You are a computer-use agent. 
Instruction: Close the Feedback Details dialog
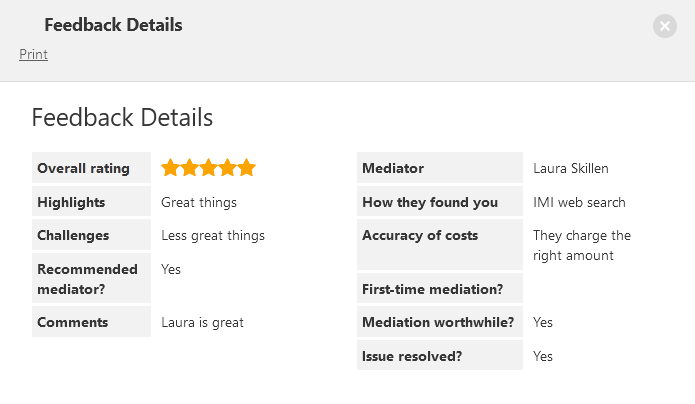point(665,26)
